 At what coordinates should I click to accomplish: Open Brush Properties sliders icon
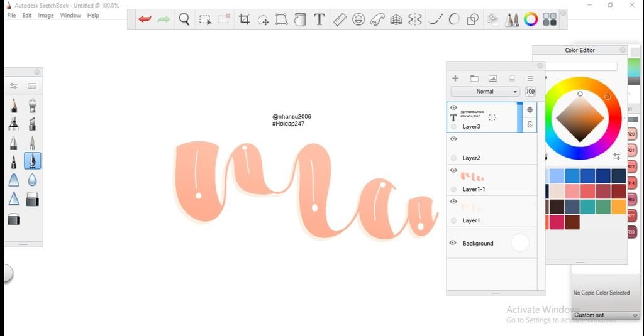tap(14, 86)
